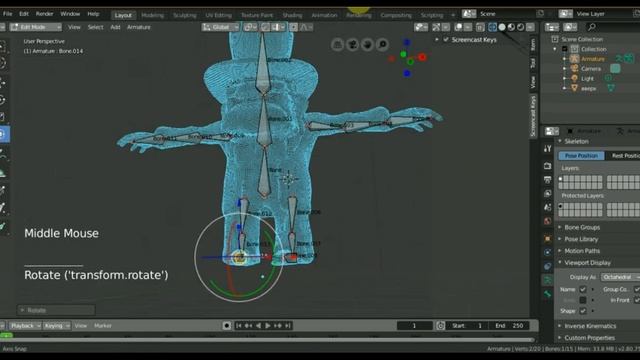Image resolution: width=640 pixels, height=360 pixels.
Task: Select rendered viewport shading sphere
Action: coord(521,27)
